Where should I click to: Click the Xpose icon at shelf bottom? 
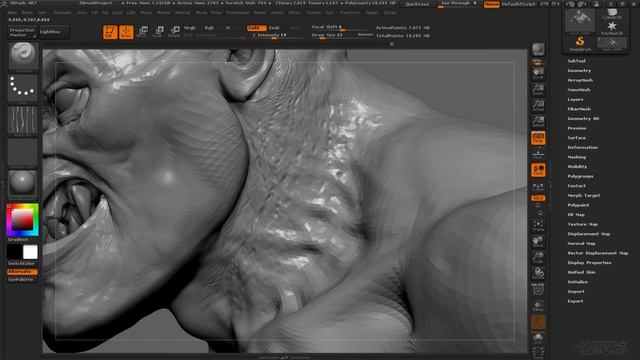pos(538,353)
